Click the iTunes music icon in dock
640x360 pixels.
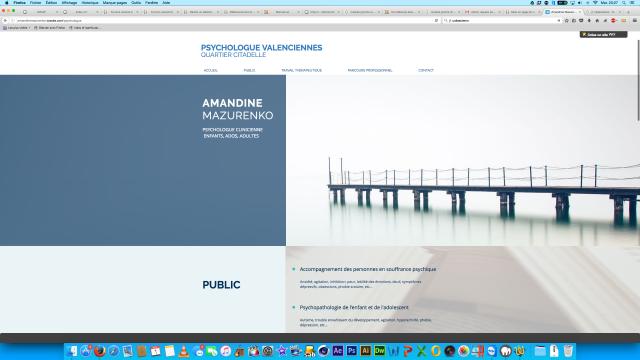226,351
